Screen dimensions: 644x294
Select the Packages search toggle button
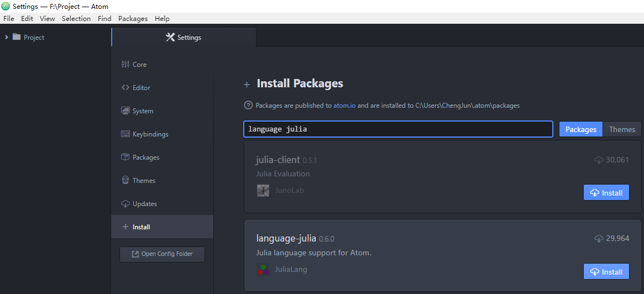coord(581,129)
